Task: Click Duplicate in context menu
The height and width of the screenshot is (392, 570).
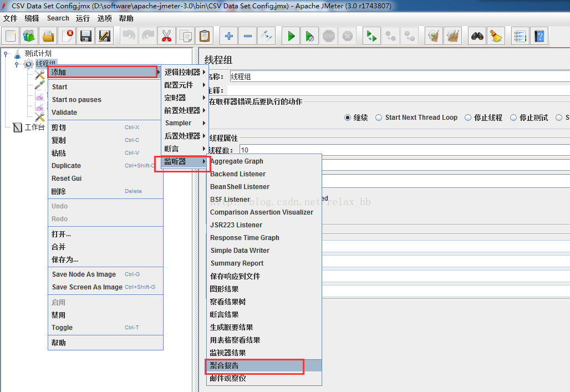Action: tap(105, 165)
